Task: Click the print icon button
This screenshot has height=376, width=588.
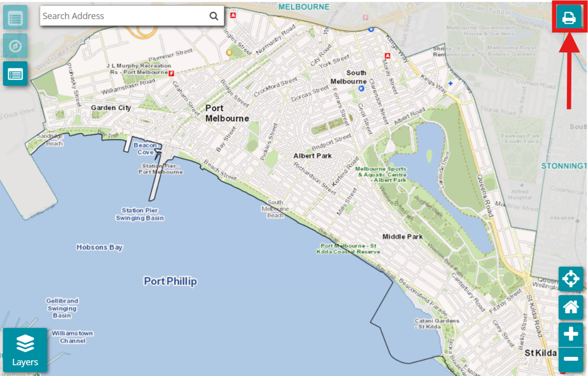Action: [569, 17]
